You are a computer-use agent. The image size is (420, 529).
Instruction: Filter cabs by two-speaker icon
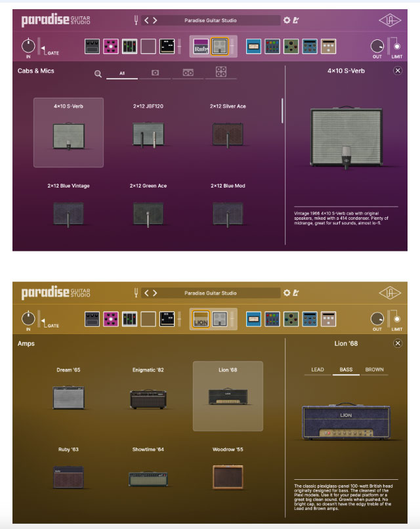pos(188,72)
